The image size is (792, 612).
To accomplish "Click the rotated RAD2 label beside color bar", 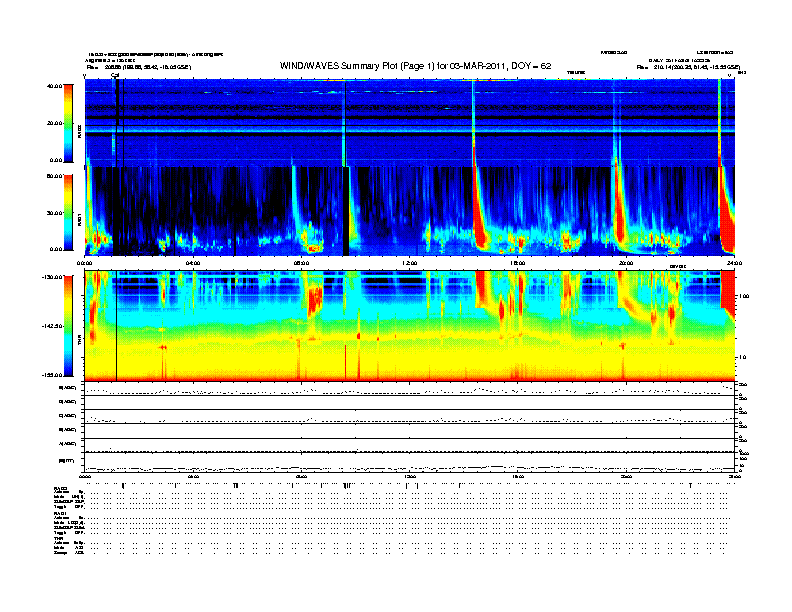I will click(79, 131).
